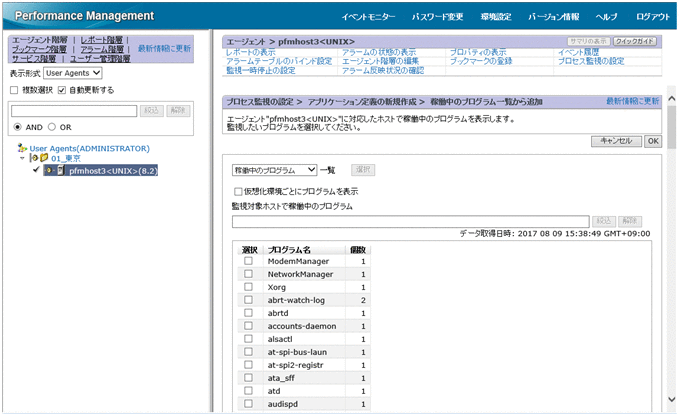Click the right pane scrollbar up arrow

coord(671,99)
